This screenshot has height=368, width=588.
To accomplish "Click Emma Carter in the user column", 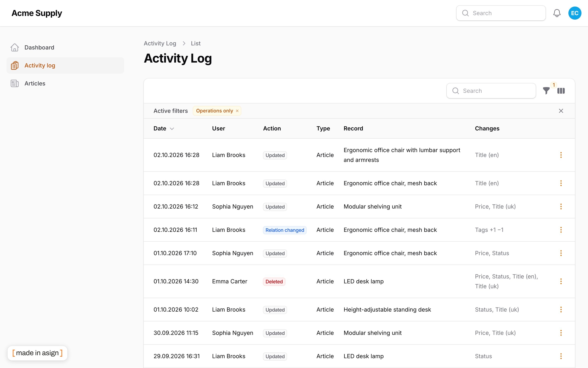I will coord(229,282).
